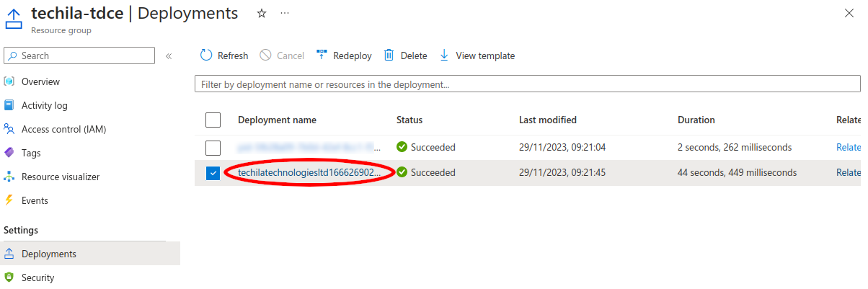Viewport: 868px width, 289px height.
Task: Check the first deployment row checkbox
Action: point(213,148)
